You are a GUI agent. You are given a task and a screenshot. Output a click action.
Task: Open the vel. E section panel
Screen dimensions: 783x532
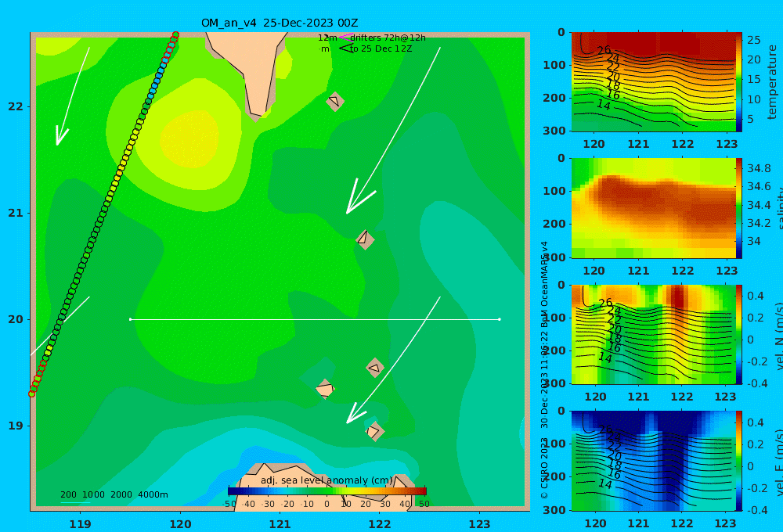(653, 461)
